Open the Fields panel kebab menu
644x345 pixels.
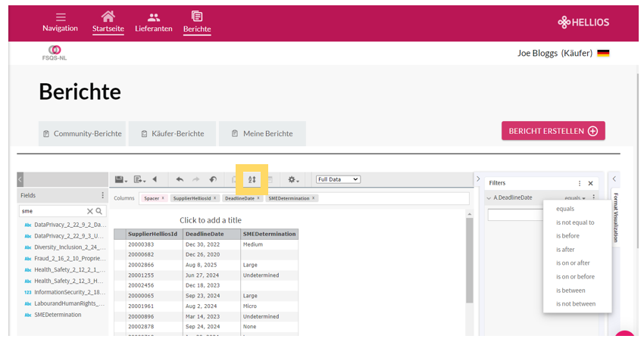pyautogui.click(x=103, y=195)
